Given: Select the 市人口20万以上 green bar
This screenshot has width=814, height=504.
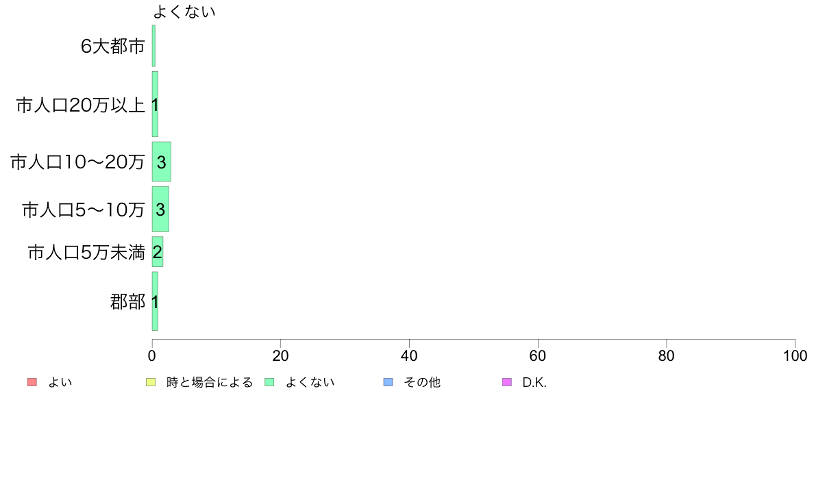Looking at the screenshot, I should tap(155, 104).
